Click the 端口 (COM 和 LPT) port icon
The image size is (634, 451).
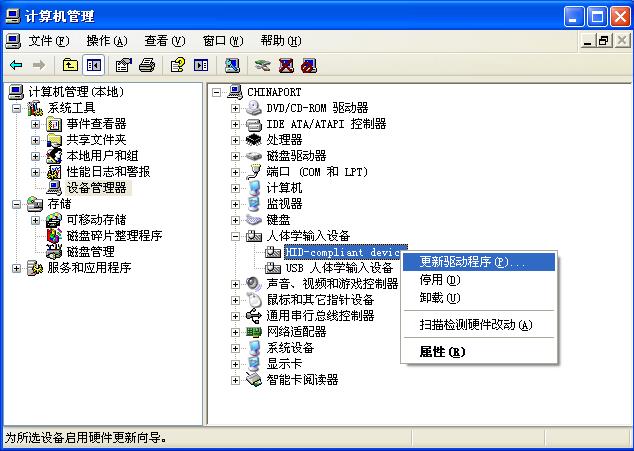coord(254,172)
